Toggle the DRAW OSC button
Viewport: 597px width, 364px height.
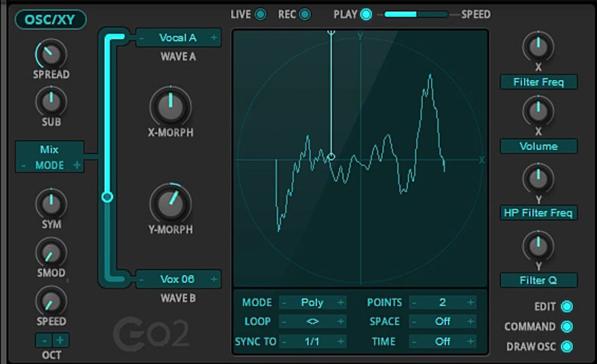[x=567, y=347]
